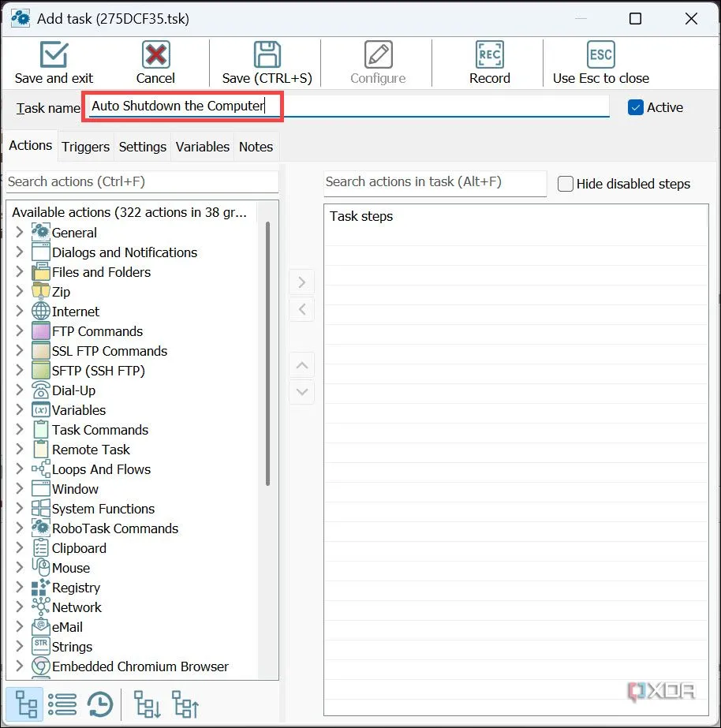The width and height of the screenshot is (721, 728).
Task: Click the Loops And Flows icon
Action: [x=40, y=469]
